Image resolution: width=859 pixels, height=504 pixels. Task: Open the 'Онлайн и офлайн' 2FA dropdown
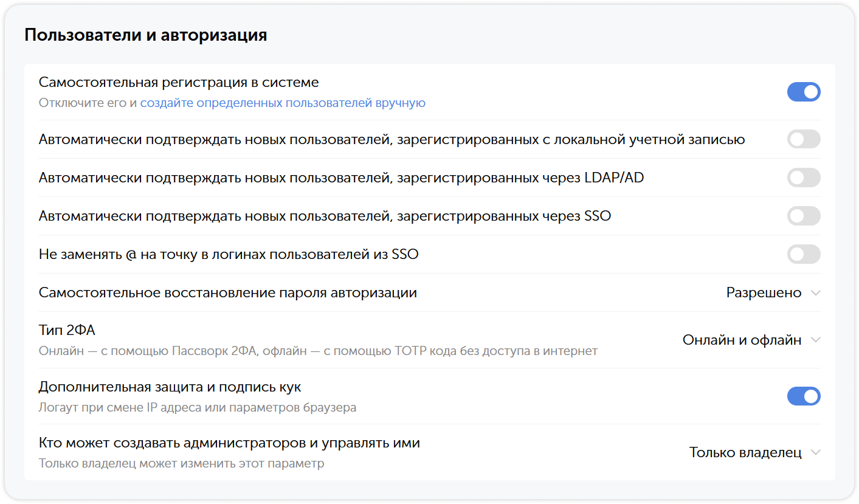(743, 340)
